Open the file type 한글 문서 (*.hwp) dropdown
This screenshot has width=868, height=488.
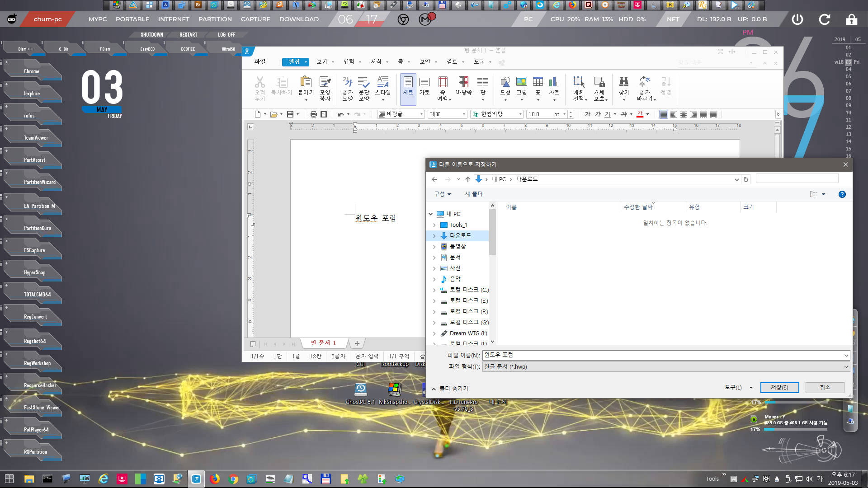(666, 367)
